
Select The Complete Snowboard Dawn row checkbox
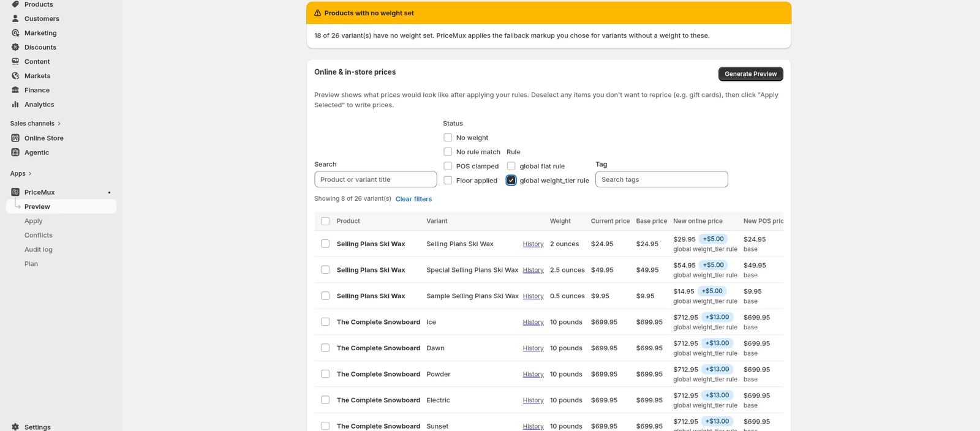pyautogui.click(x=325, y=348)
